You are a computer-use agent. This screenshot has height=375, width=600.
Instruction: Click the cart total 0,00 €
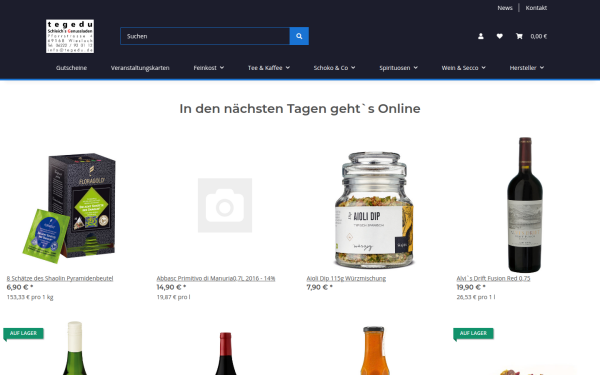click(x=538, y=36)
